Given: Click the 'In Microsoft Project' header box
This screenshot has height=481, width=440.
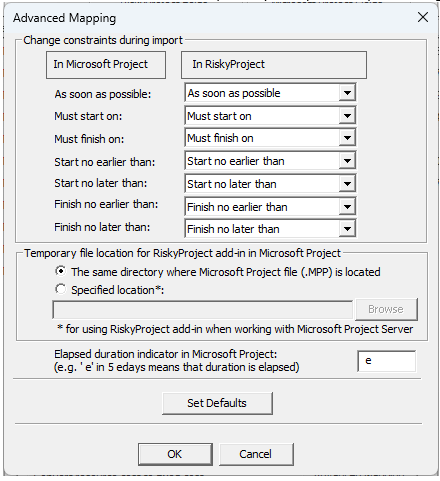Looking at the screenshot, I should (x=106, y=65).
